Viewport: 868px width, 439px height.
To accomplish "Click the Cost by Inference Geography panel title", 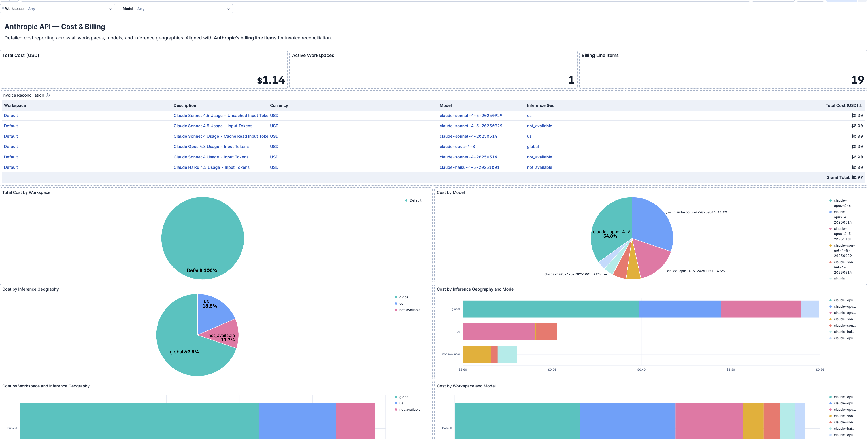I will (30, 289).
